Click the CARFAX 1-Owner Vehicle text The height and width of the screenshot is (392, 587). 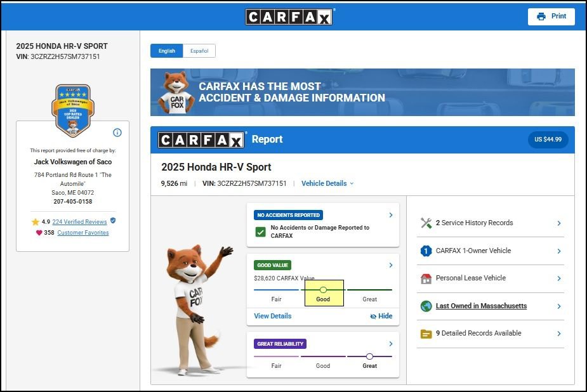point(473,251)
